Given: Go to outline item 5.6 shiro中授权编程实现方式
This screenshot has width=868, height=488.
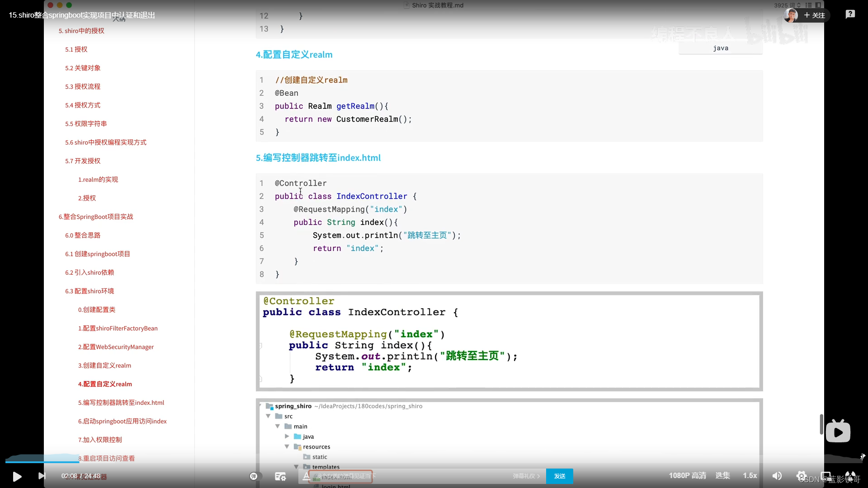Looking at the screenshot, I should (x=106, y=142).
